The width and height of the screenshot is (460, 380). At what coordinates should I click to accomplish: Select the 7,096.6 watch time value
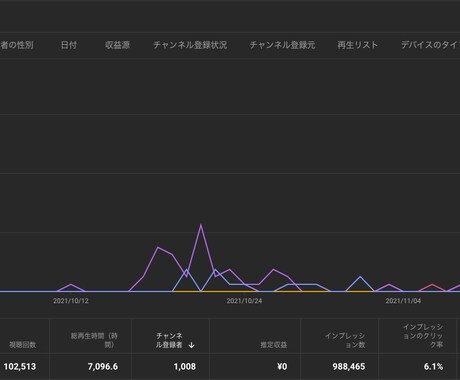coord(103,367)
